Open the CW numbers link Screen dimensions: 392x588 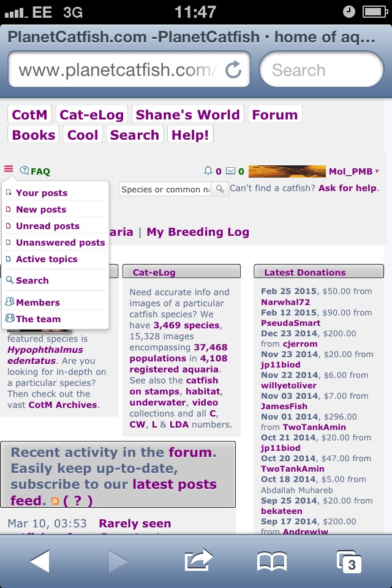137,424
